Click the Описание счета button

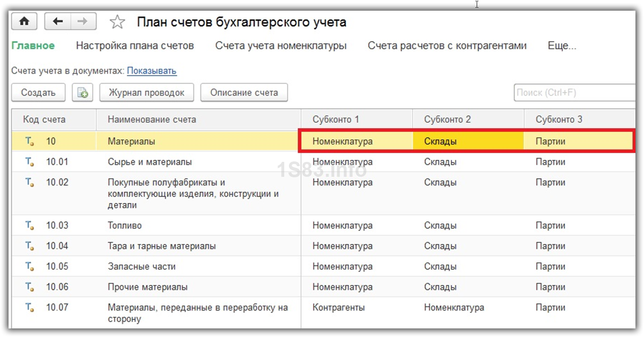244,93
